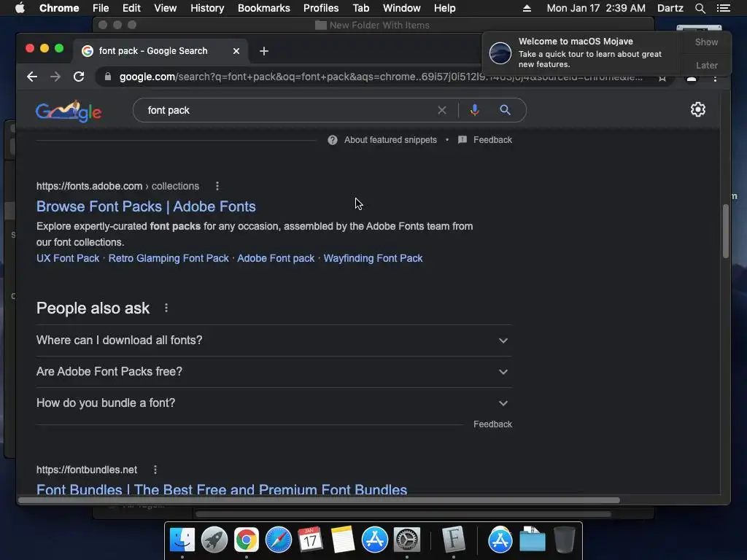Screen dimensions: 747x560
Task: Open the Profiles menu
Action: click(321, 8)
